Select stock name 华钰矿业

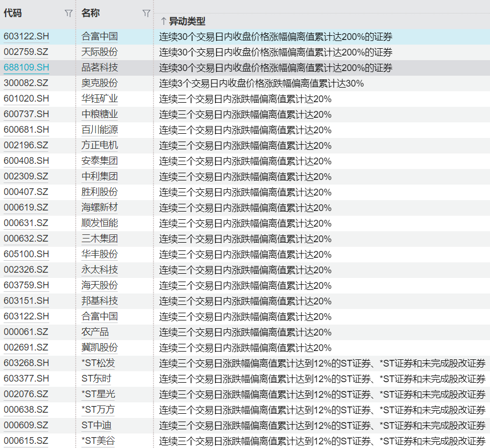tap(100, 99)
